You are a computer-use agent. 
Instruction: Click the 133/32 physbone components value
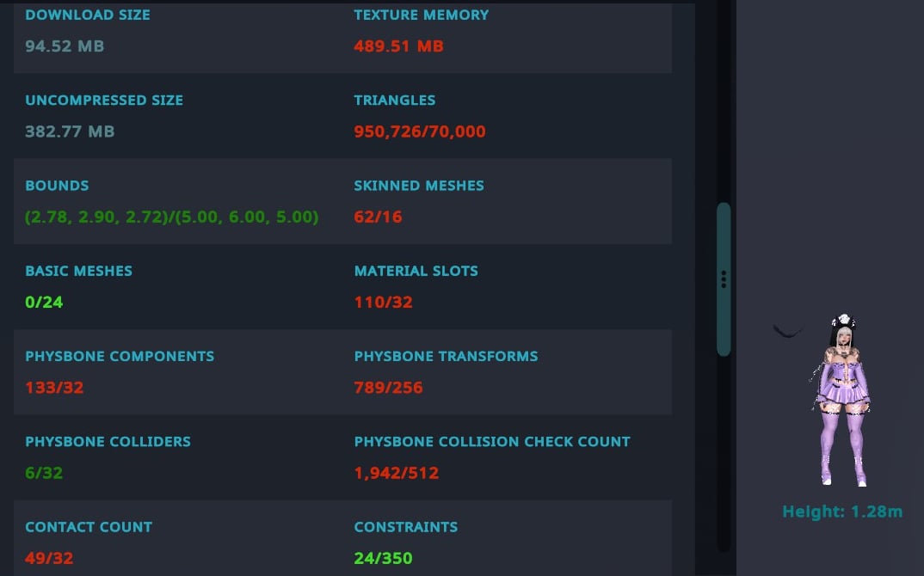point(54,388)
